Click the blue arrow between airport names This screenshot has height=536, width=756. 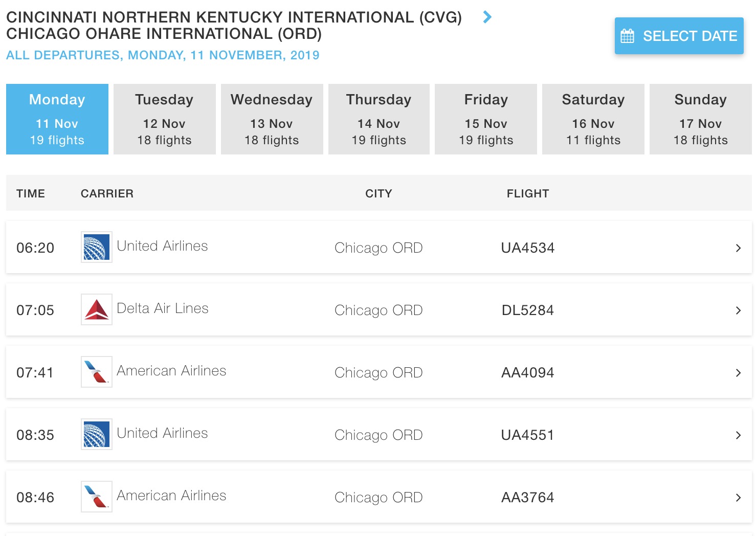487,17
